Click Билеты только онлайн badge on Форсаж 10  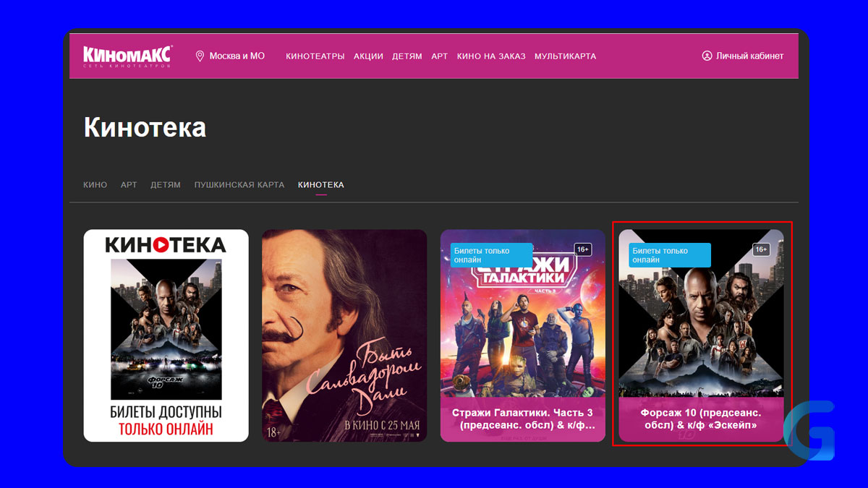tap(670, 255)
